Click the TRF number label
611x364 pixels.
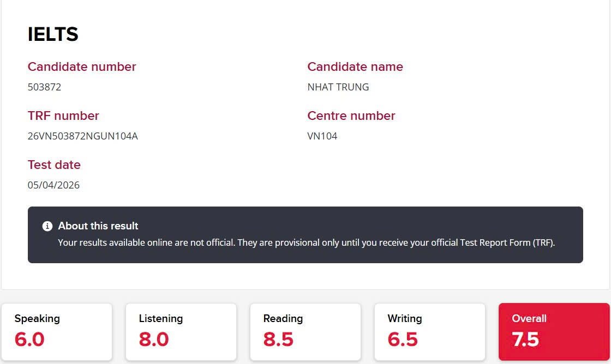pos(63,116)
